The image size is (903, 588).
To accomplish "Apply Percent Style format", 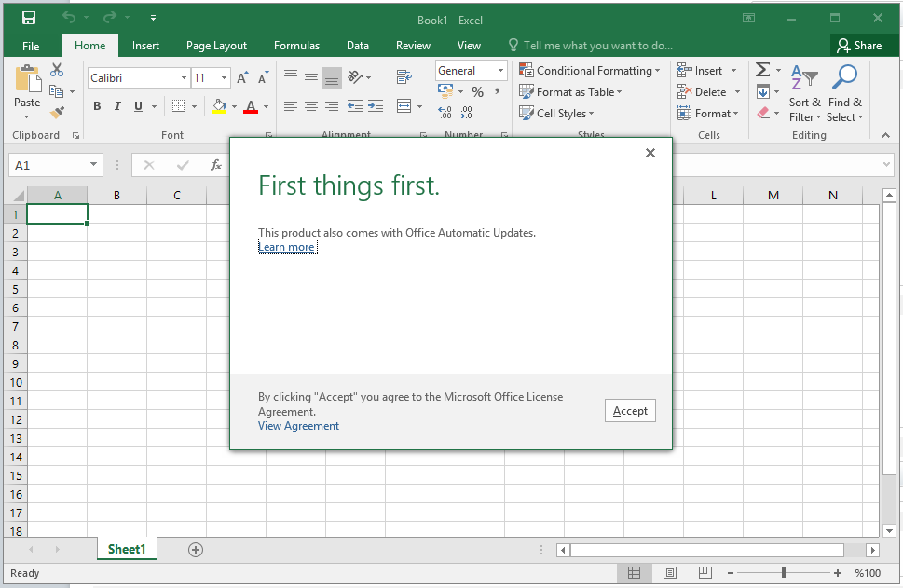I will tap(477, 92).
